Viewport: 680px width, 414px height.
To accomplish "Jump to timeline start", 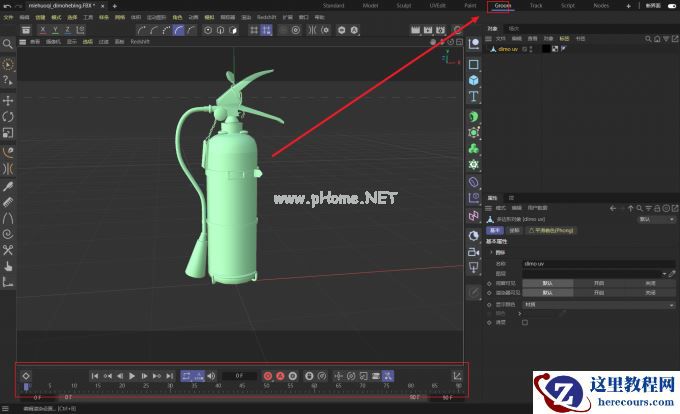I will (95, 376).
